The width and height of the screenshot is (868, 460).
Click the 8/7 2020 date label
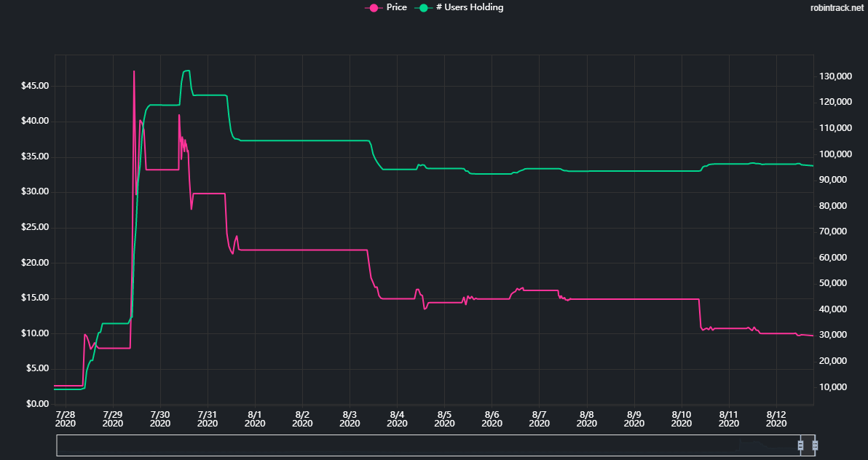pyautogui.click(x=539, y=419)
